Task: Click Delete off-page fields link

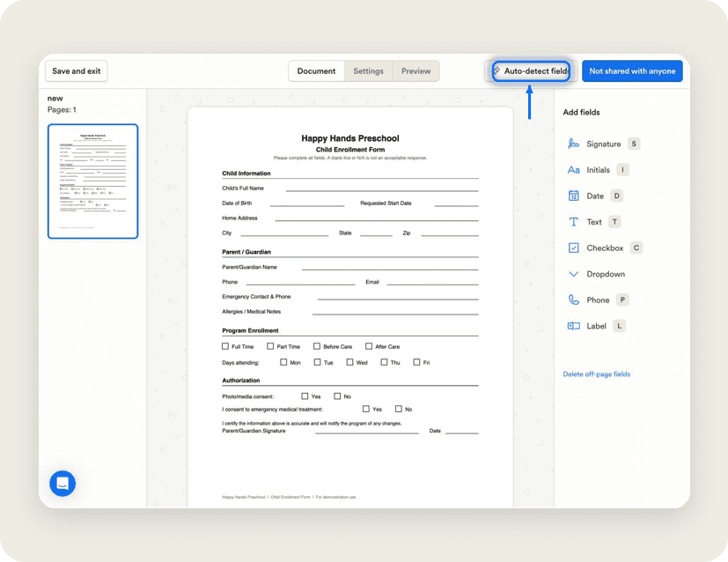Action: [597, 373]
